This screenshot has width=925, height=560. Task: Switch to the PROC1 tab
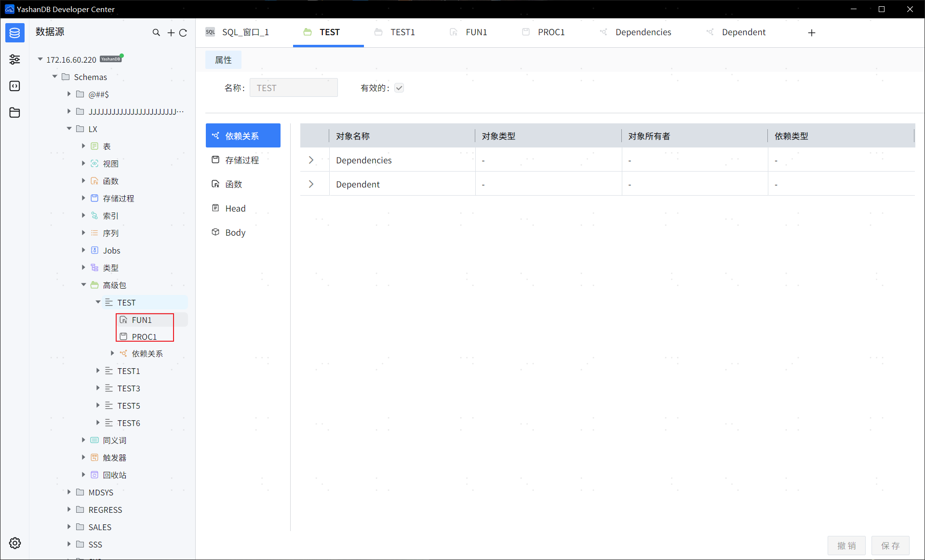[550, 32]
